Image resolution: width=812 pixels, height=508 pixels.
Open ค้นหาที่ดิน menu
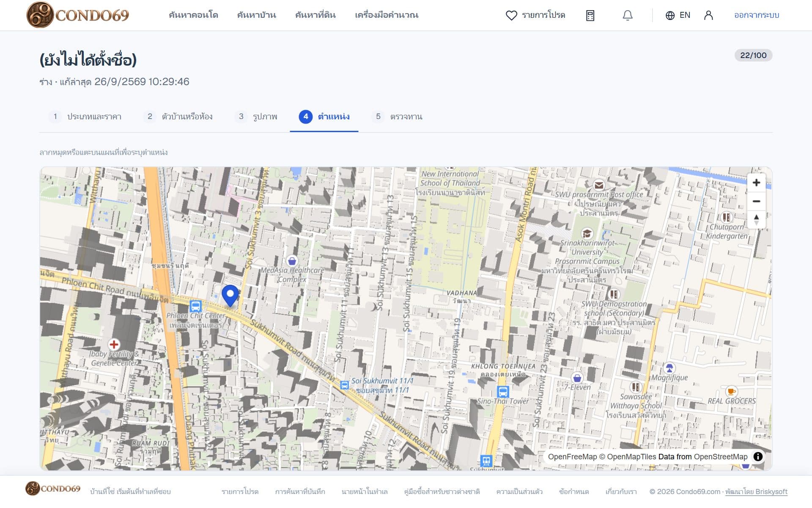point(315,15)
